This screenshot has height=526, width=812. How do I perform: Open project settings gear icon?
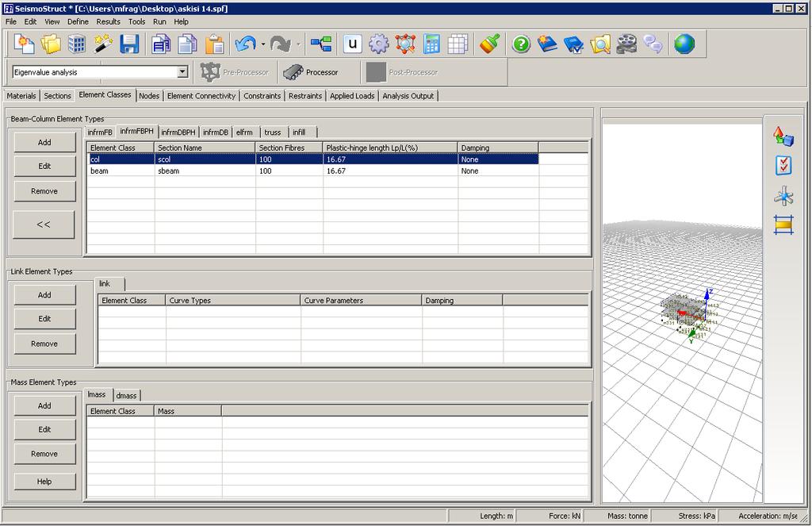378,44
